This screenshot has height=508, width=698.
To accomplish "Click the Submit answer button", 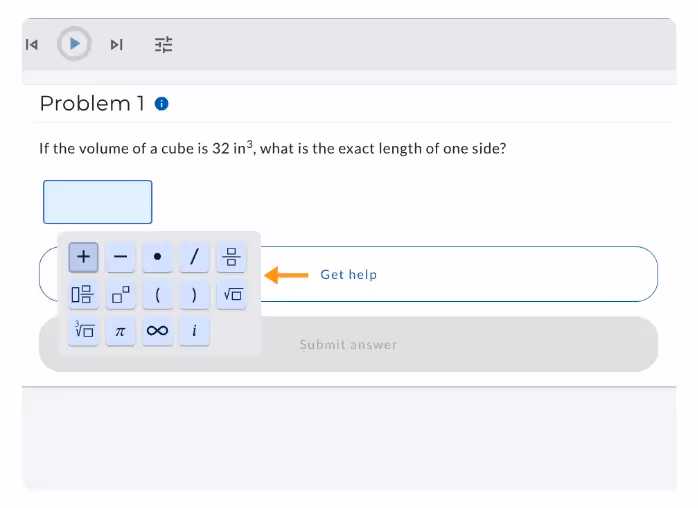I will point(349,344).
